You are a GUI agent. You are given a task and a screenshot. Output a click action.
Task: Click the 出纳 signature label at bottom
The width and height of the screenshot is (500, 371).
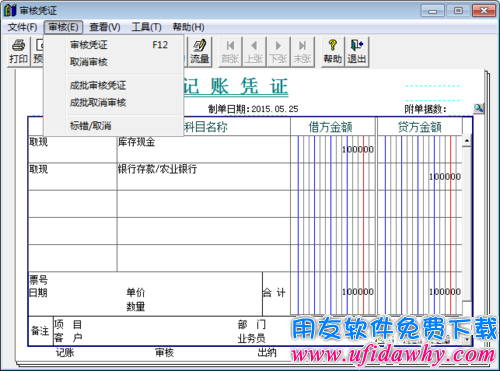click(x=267, y=352)
